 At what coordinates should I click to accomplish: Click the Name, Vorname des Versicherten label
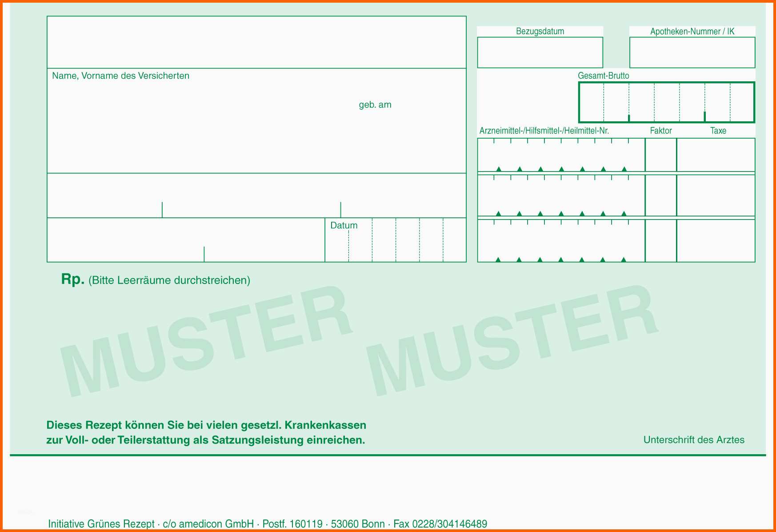click(x=120, y=76)
